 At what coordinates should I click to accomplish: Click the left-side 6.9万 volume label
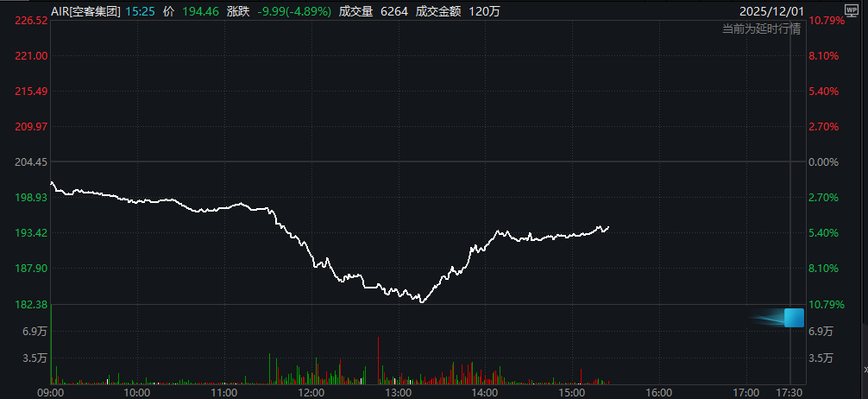(35, 332)
